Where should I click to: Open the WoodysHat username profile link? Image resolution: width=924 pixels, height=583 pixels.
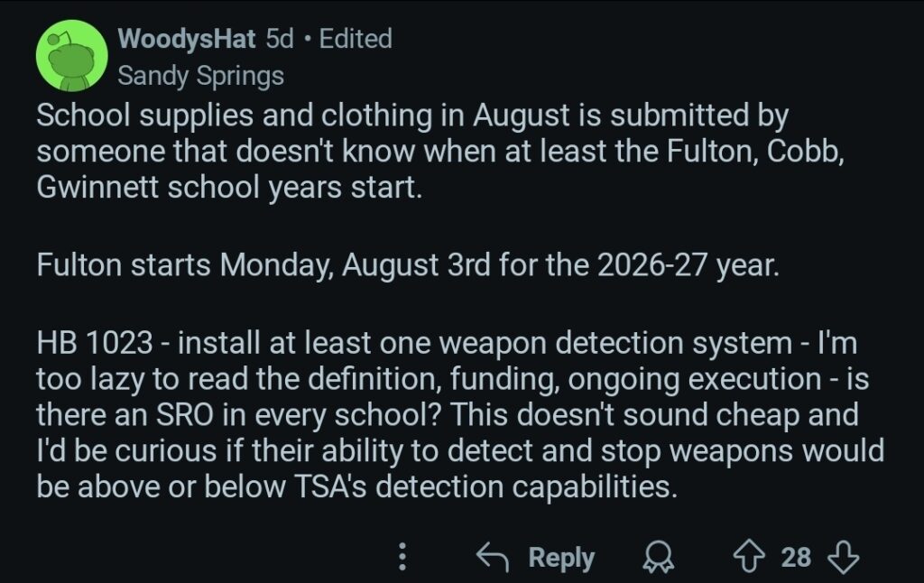click(188, 39)
